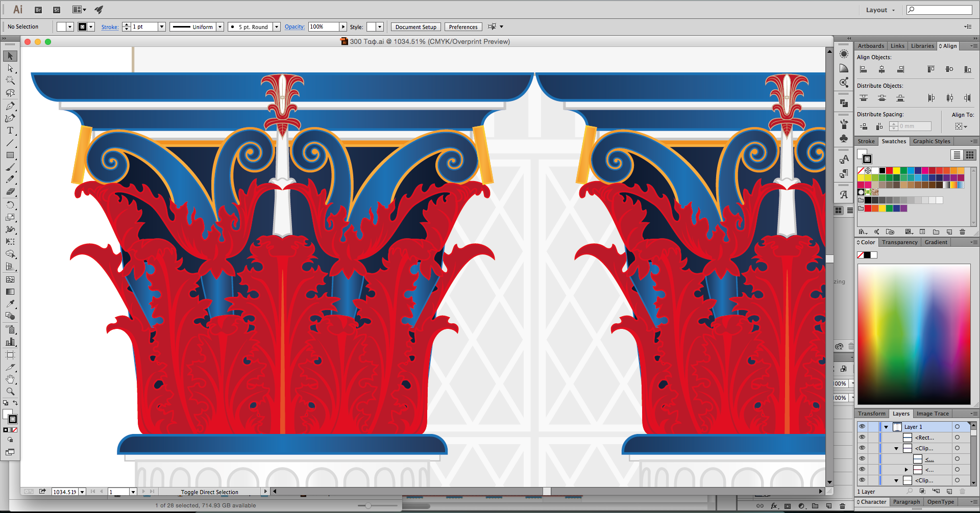This screenshot has width=980, height=513.
Task: Switch to the Artboards tab
Action: 871,46
